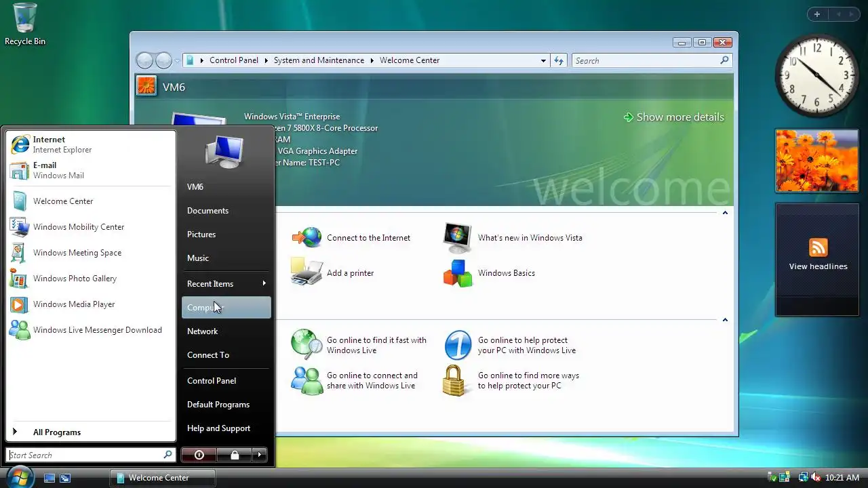The height and width of the screenshot is (488, 868).
Task: Start Windows Photo Gallery
Action: coord(90,279)
